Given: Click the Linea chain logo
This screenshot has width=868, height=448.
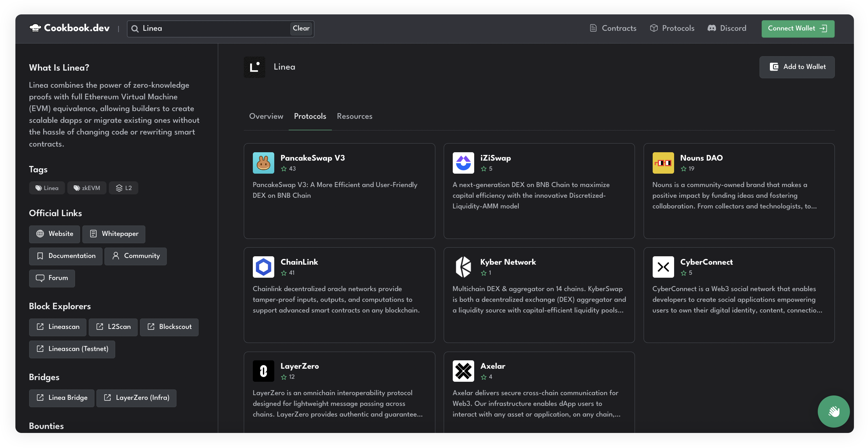Looking at the screenshot, I should 255,67.
